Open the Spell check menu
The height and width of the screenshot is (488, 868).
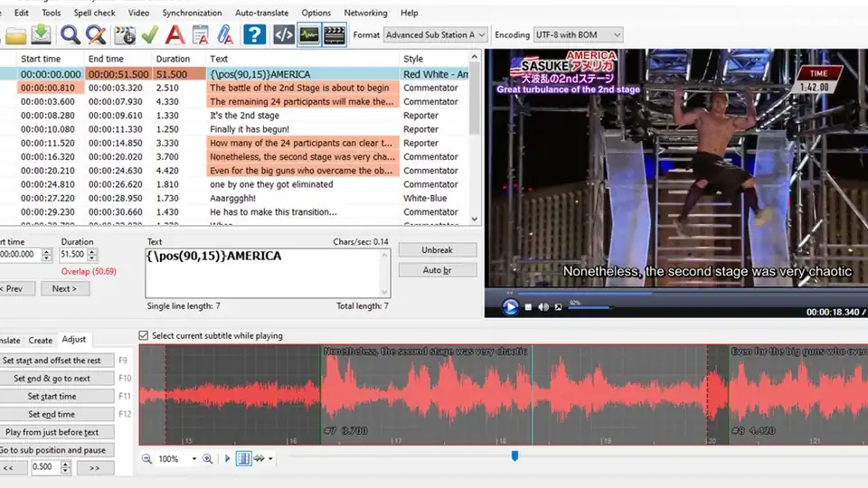pos(94,12)
